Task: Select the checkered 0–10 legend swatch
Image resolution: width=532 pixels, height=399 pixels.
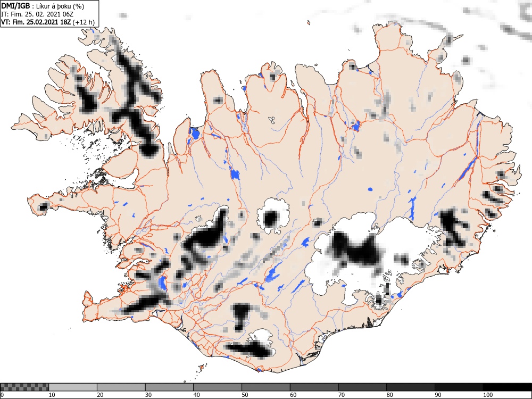Action: click(24, 387)
